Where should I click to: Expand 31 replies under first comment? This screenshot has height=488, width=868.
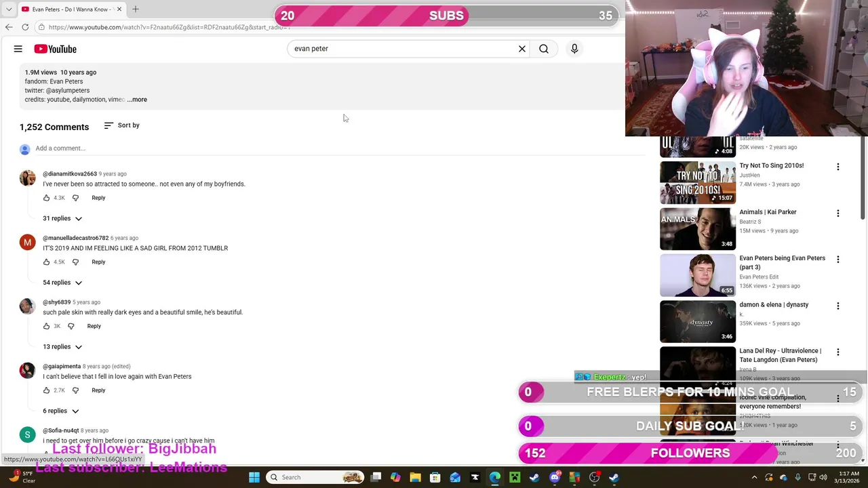coord(62,218)
